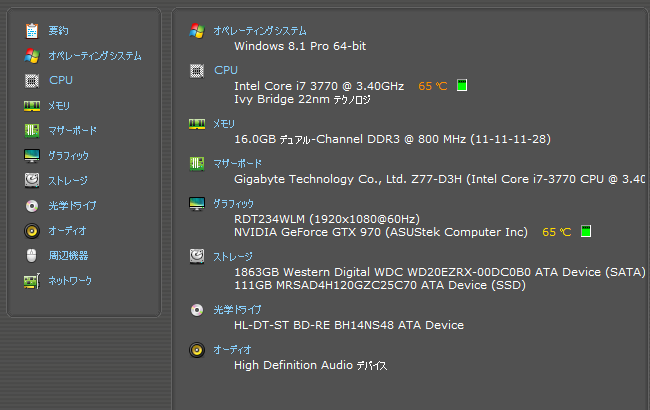Select オペレーティングシステム in the sidebar menu

95,56
